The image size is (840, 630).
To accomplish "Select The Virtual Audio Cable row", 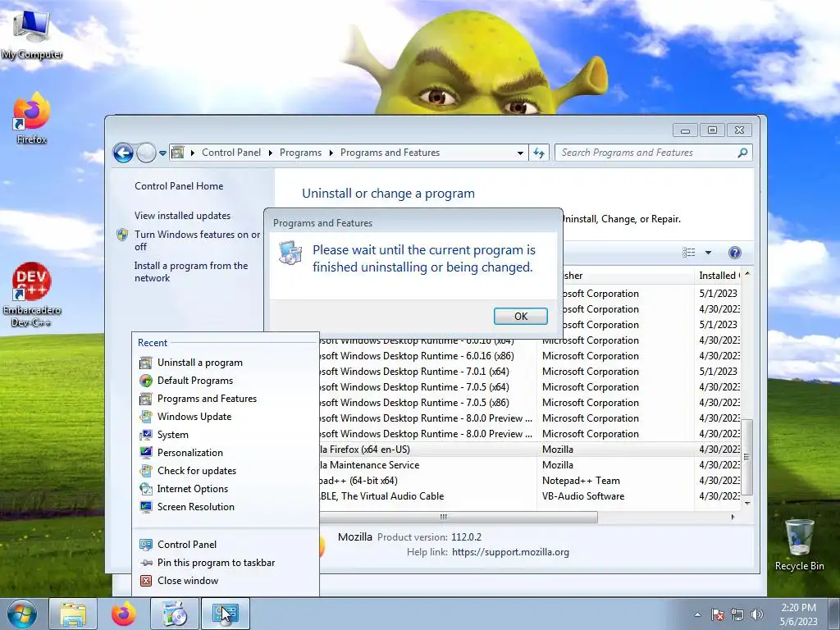I will (529, 496).
